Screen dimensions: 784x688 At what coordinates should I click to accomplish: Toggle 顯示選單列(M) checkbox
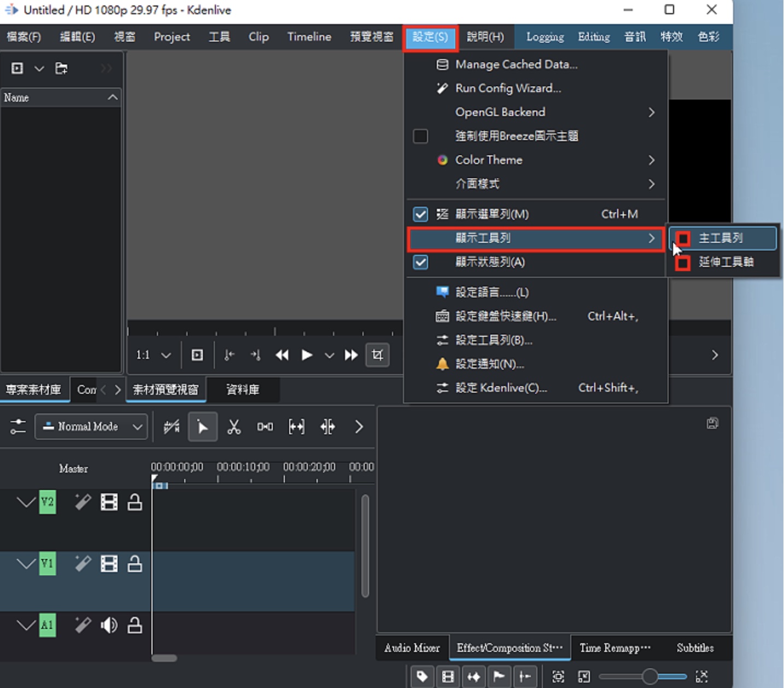pos(420,214)
